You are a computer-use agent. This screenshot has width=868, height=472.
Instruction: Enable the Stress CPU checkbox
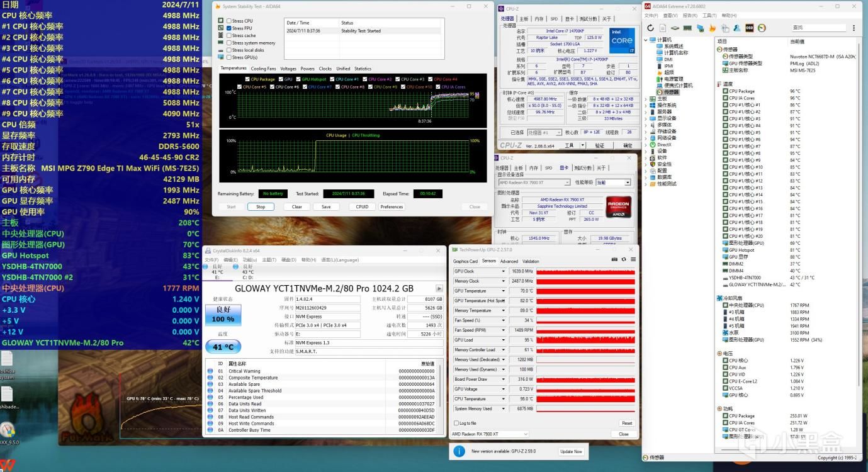229,21
